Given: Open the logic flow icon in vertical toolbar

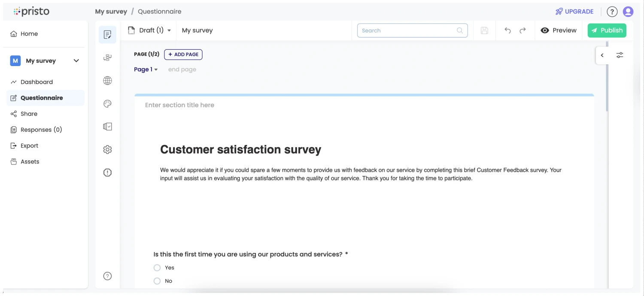Looking at the screenshot, I should (x=107, y=57).
